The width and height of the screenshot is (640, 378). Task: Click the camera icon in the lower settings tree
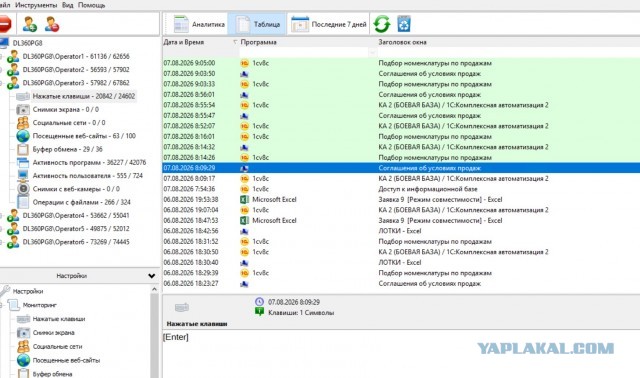pos(23,333)
